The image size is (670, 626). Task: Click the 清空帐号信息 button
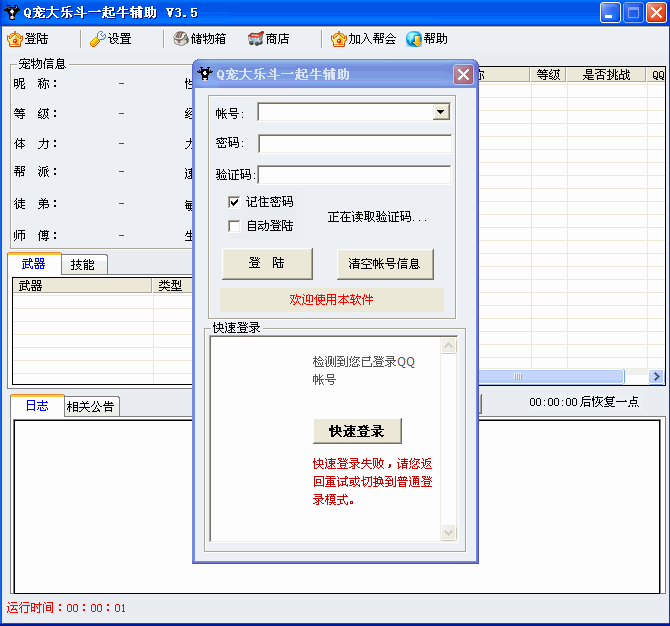385,264
